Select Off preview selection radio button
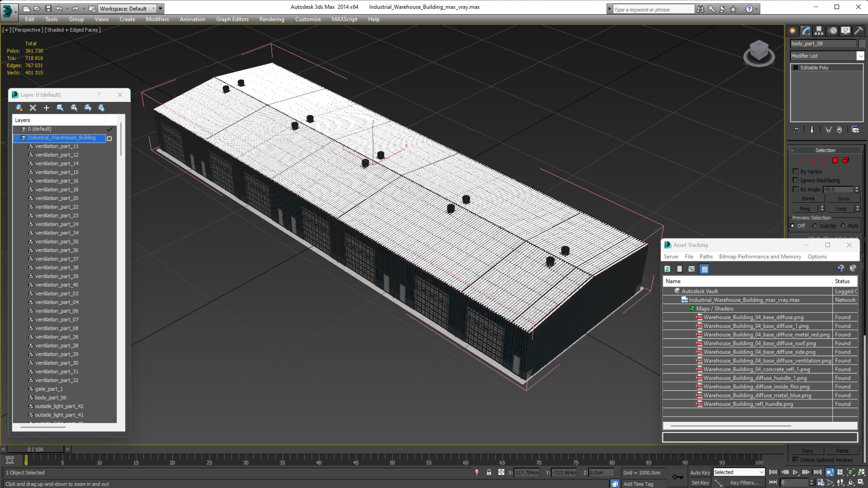The width and height of the screenshot is (868, 488). point(793,226)
